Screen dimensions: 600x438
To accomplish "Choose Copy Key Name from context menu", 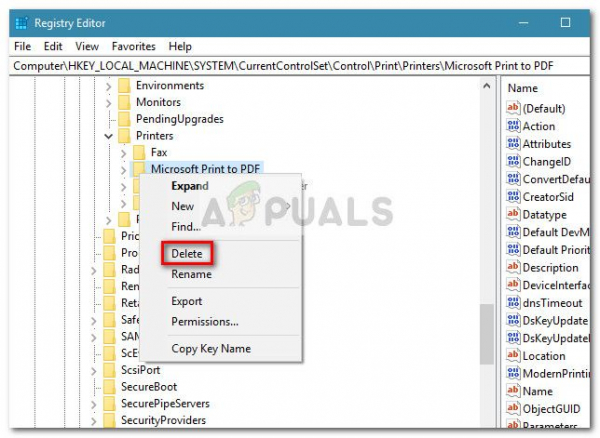I will (x=211, y=348).
